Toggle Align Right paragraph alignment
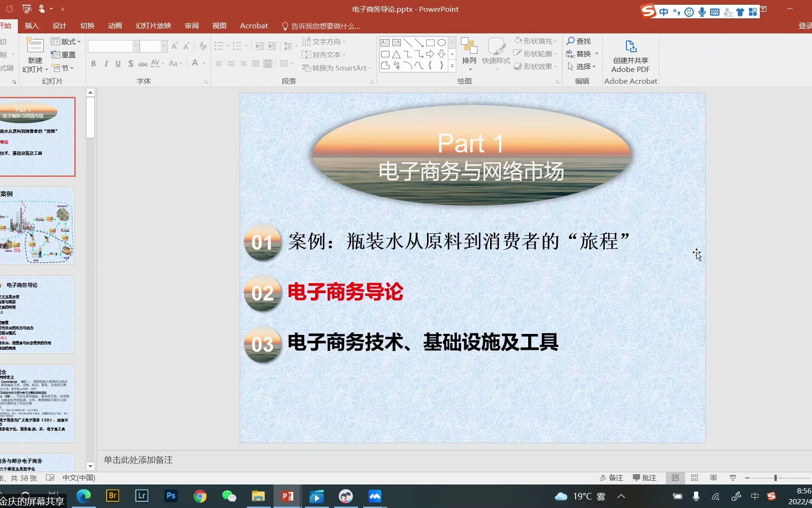 [x=243, y=63]
